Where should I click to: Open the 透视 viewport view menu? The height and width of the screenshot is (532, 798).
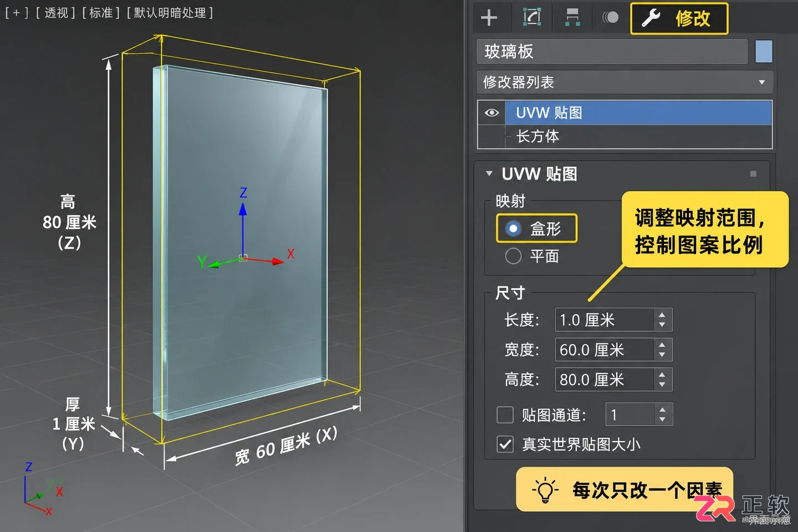56,13
